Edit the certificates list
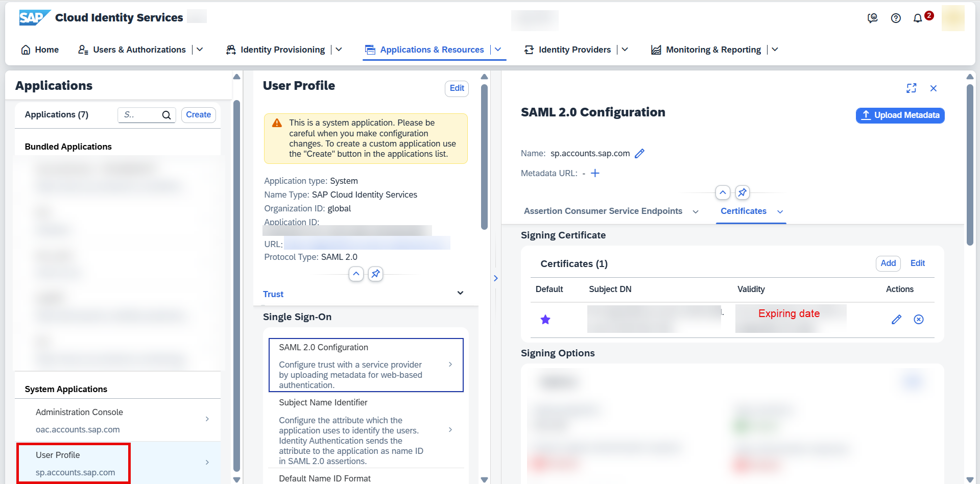 click(x=918, y=263)
